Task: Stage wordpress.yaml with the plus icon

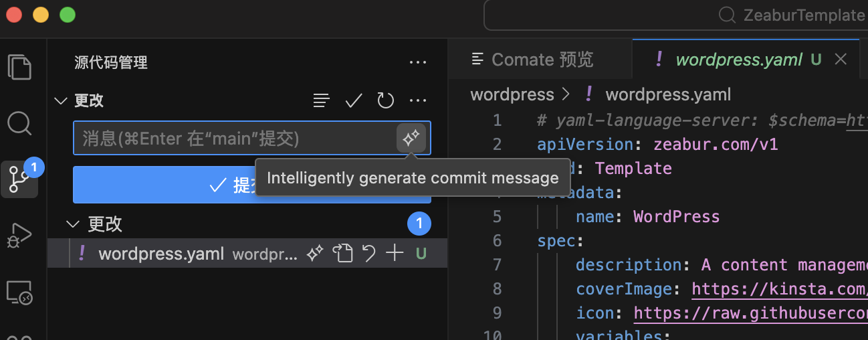Action: [x=395, y=254]
